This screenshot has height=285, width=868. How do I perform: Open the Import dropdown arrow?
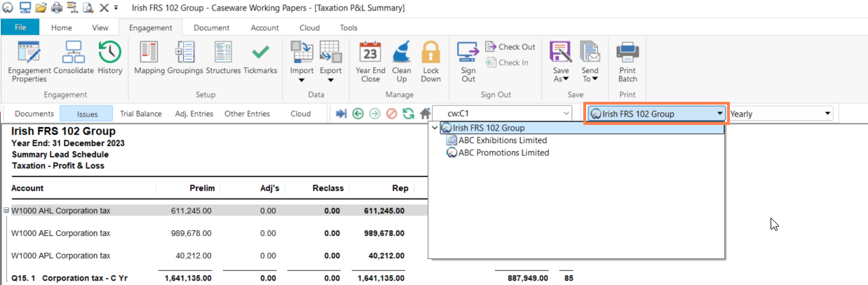(x=302, y=80)
